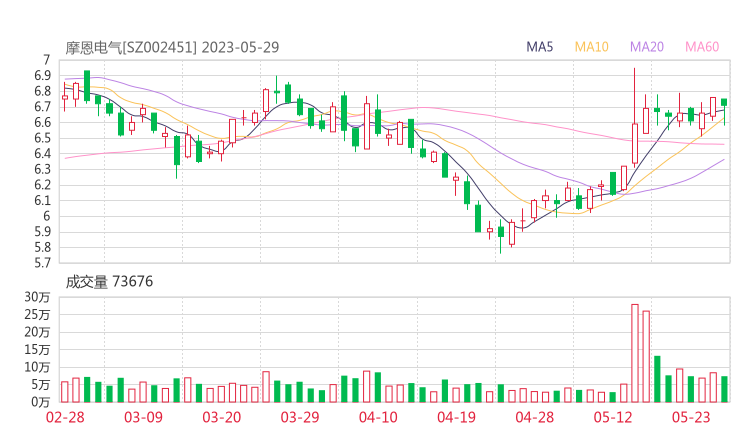
Task: Select the MA20 legend label
Action: 647,47
